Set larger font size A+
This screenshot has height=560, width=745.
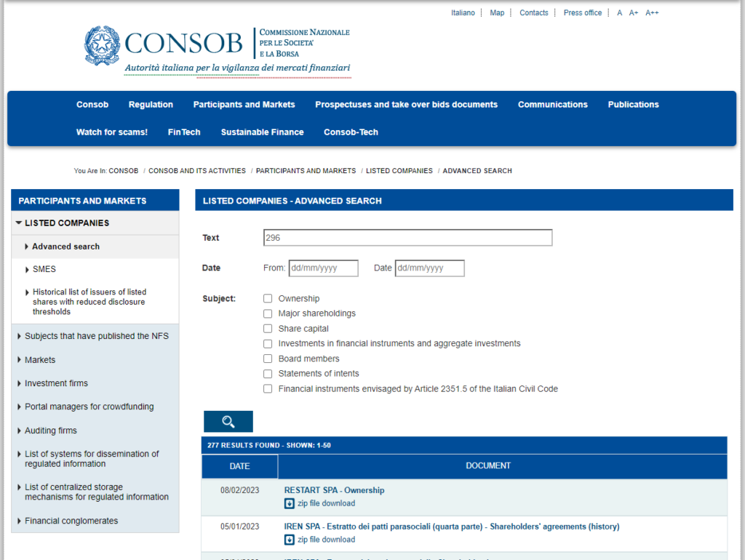pyautogui.click(x=634, y=13)
